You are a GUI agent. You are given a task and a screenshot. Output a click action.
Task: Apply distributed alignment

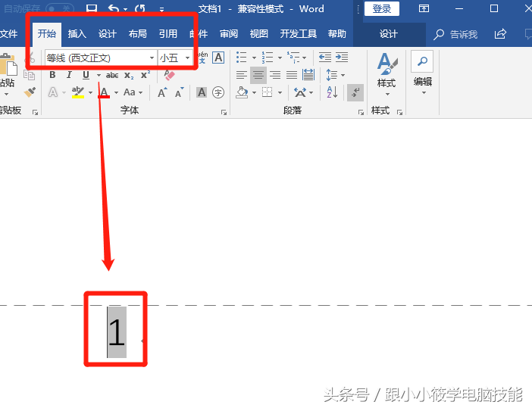308,74
